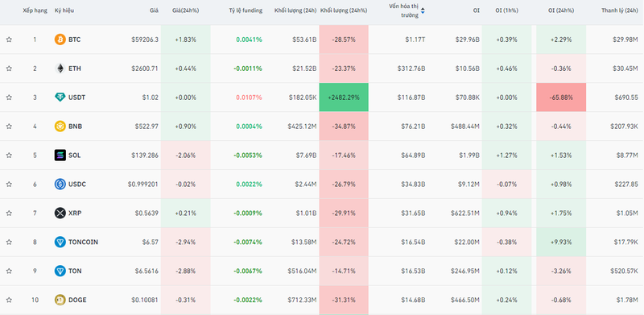Viewport: 644px width, 315px height.
Task: Toggle favorite star for BTC
Action: (x=9, y=39)
